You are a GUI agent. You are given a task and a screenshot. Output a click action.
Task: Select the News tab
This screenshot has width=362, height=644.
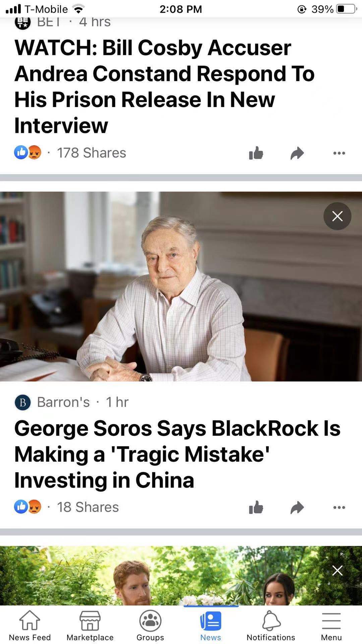210,625
